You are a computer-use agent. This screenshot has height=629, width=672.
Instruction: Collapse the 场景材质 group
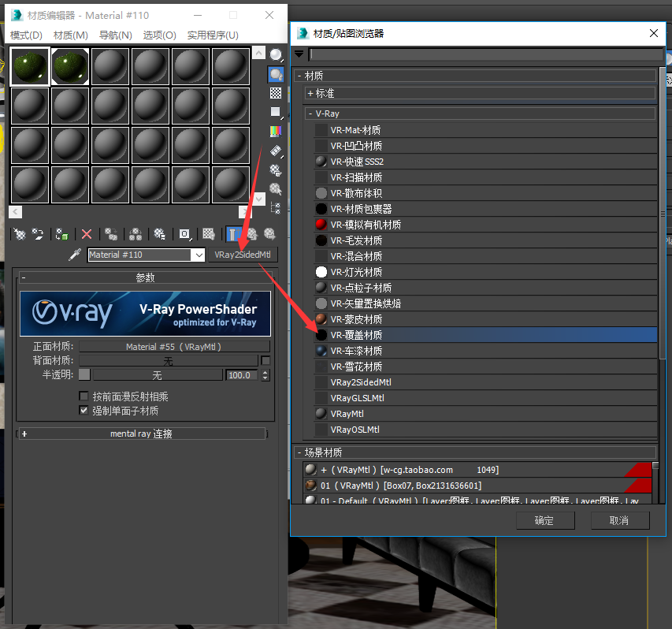pos(475,452)
